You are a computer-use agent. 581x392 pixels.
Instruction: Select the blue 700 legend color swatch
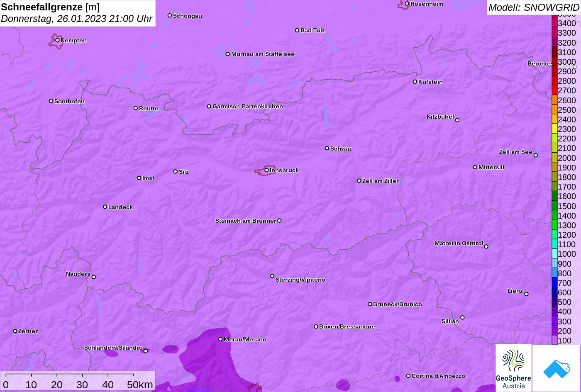tap(554, 283)
